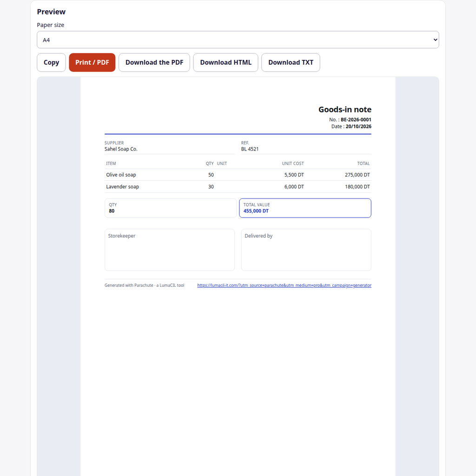Screen dimensions: 476x476
Task: Open the Paper size A4 dropdown
Action: pos(238,40)
